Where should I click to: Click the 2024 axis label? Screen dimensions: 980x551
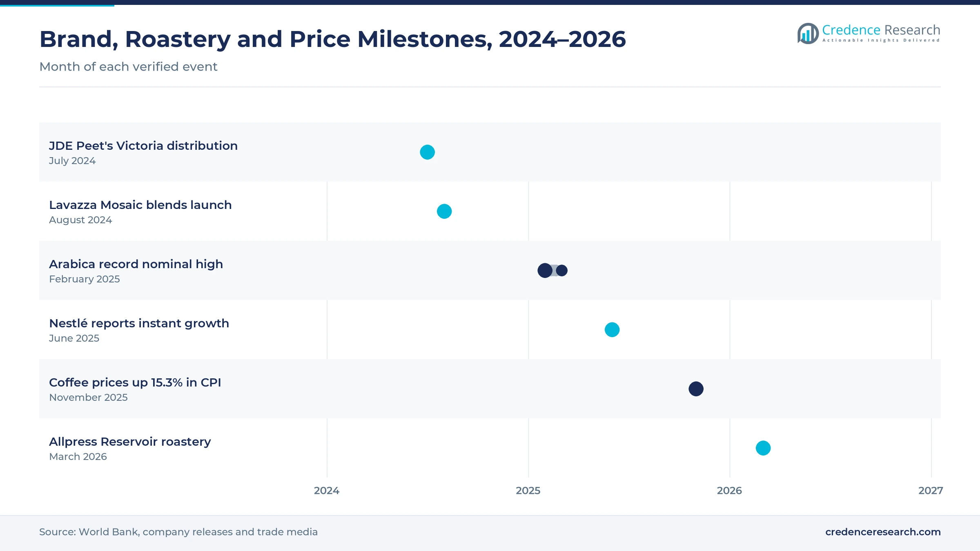pos(327,491)
